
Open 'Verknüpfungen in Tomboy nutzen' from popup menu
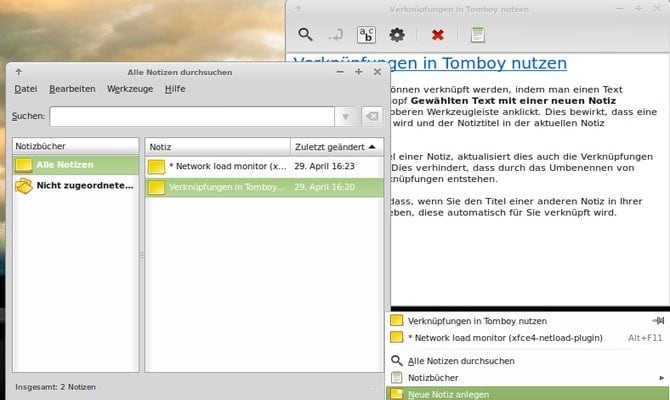[527, 321]
